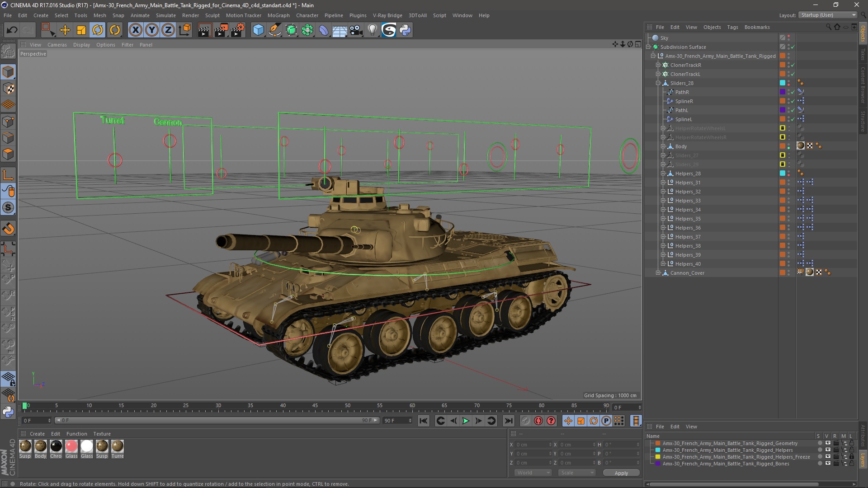The width and height of the screenshot is (868, 488).
Task: Click Apply in coordinates panel
Action: point(621,473)
